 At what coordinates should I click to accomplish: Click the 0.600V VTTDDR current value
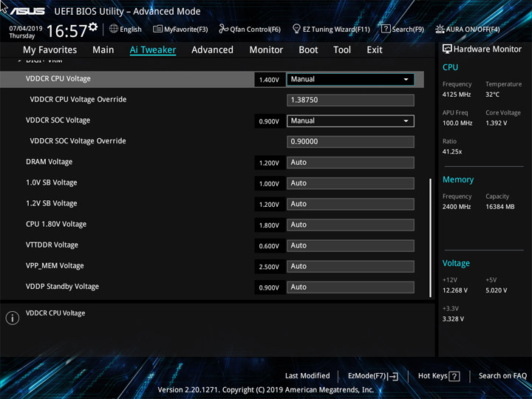[269, 246]
